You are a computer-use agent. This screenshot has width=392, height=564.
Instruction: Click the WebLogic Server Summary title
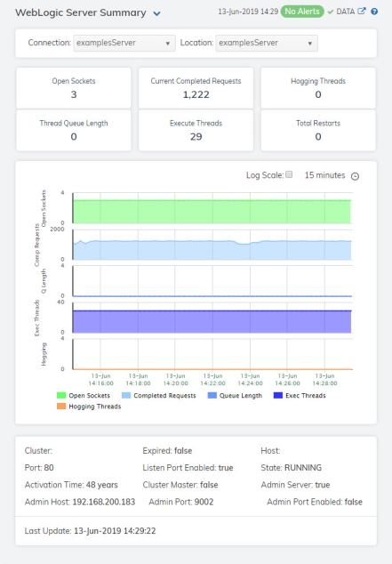(81, 12)
